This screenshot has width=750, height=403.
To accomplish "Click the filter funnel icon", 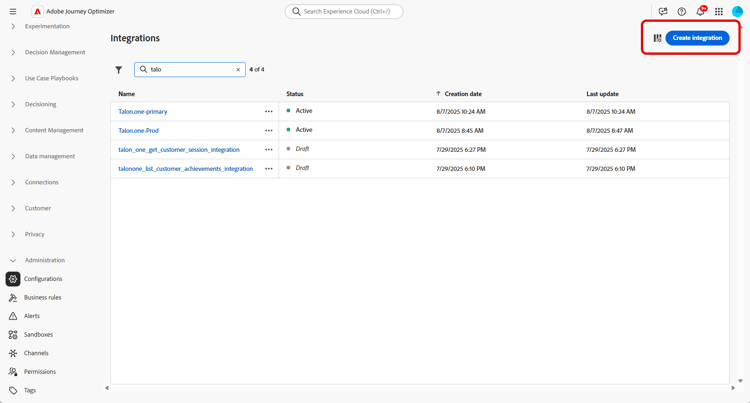I will 119,70.
